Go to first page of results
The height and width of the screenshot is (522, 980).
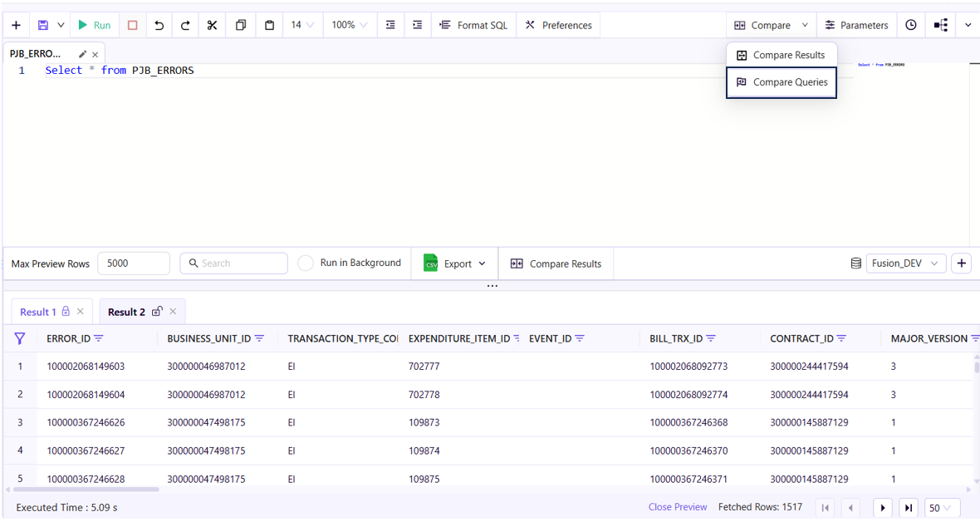pyautogui.click(x=825, y=508)
